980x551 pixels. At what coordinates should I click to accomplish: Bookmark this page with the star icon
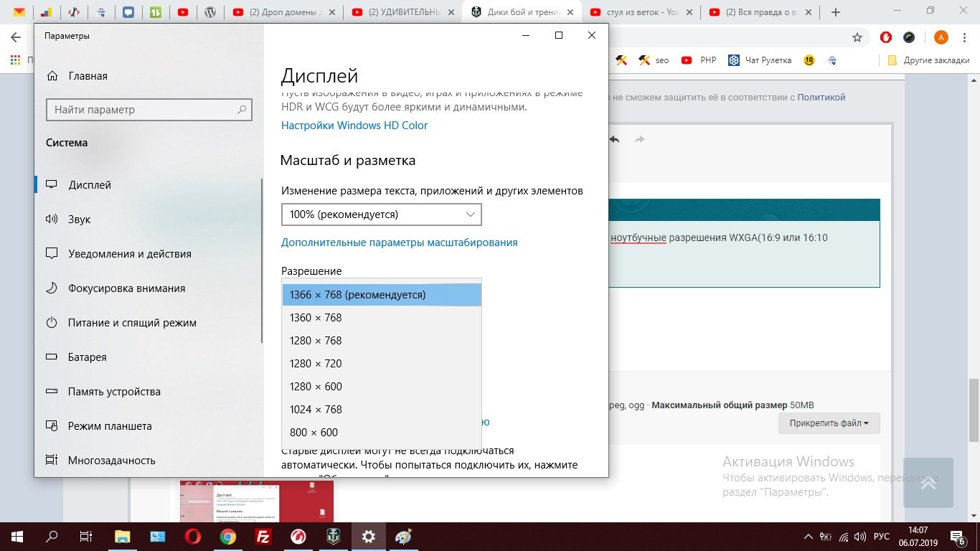857,37
